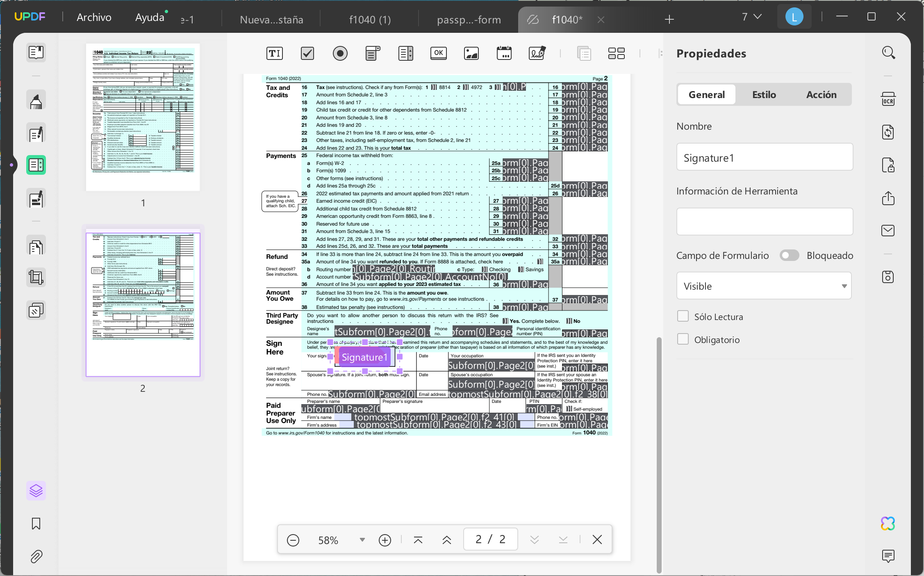The height and width of the screenshot is (576, 924).
Task: Toggle the Bloqueado form field switch
Action: point(789,255)
